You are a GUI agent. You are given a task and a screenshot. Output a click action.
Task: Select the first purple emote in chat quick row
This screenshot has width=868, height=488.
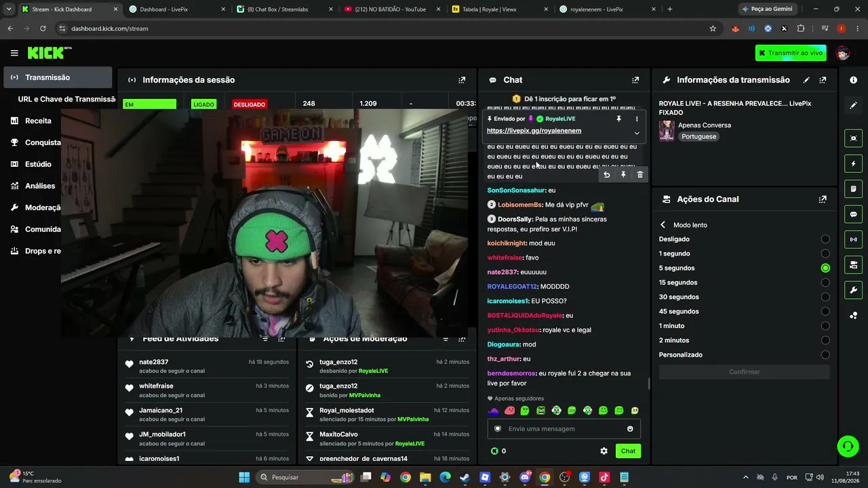494,411
